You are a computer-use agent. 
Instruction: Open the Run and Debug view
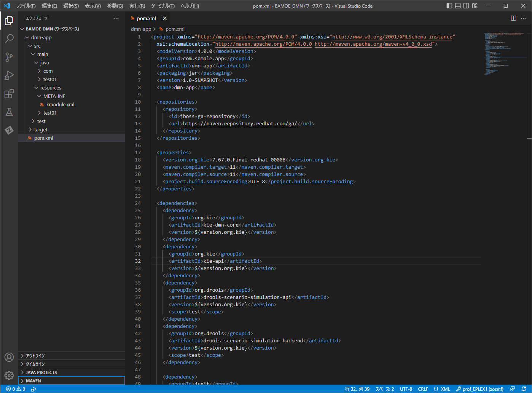point(9,75)
